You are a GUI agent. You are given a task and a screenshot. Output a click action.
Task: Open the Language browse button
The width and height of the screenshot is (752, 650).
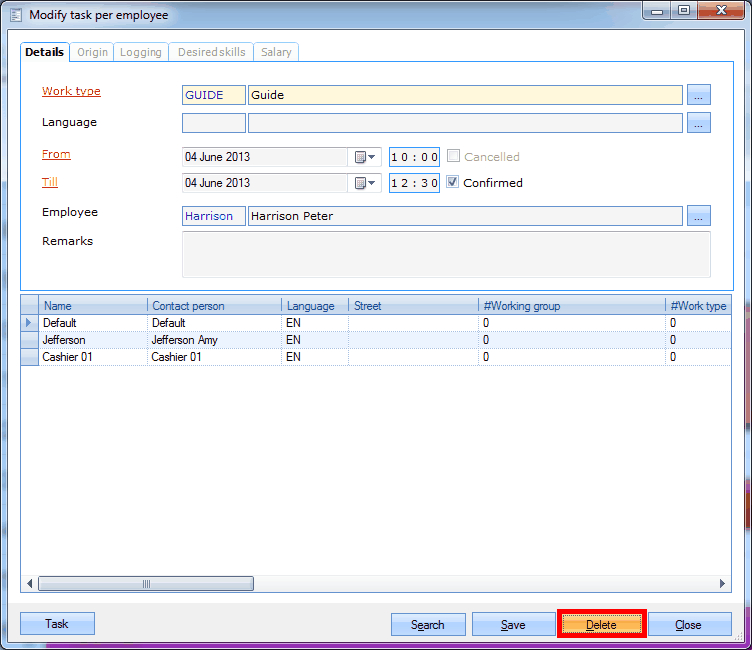pos(699,123)
